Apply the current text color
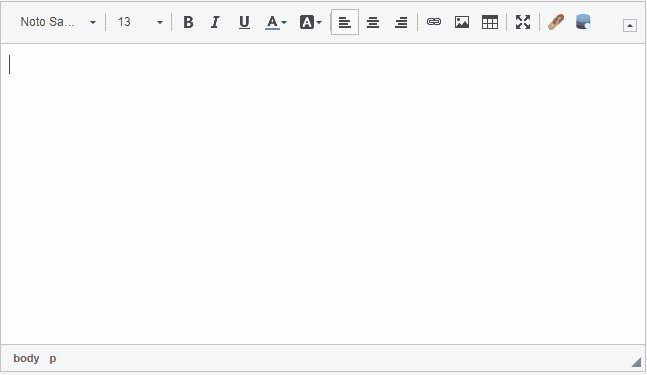This screenshot has width=647, height=375. 272,22
